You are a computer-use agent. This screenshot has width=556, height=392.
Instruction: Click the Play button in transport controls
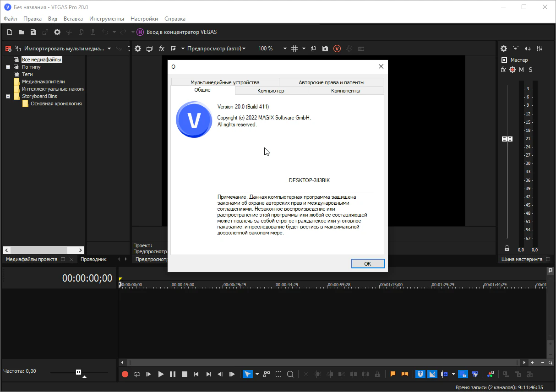(161, 374)
